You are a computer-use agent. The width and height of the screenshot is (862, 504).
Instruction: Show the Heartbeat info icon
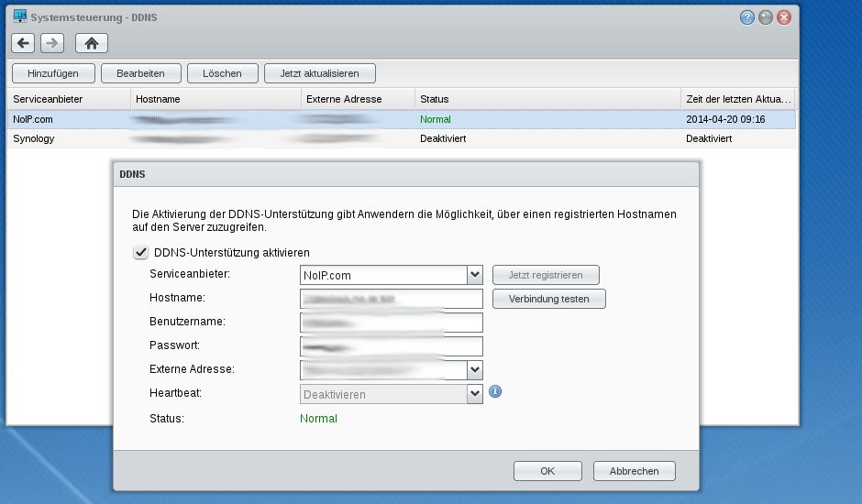(495, 391)
